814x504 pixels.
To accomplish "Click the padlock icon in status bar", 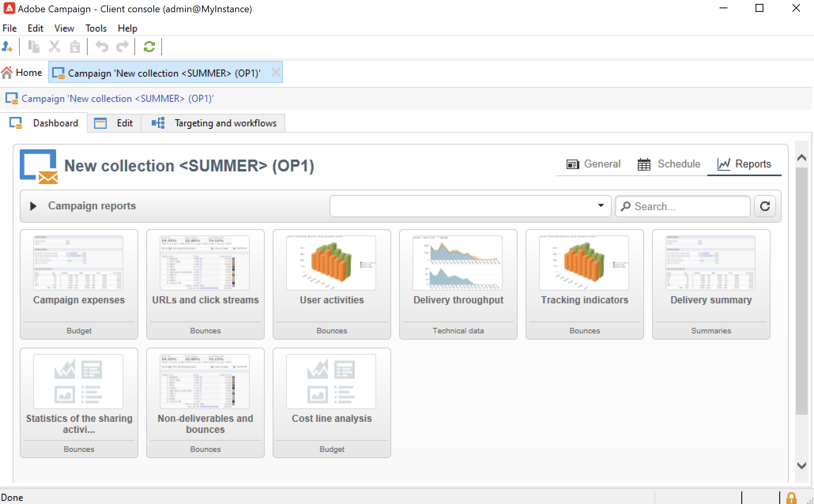I will (791, 498).
